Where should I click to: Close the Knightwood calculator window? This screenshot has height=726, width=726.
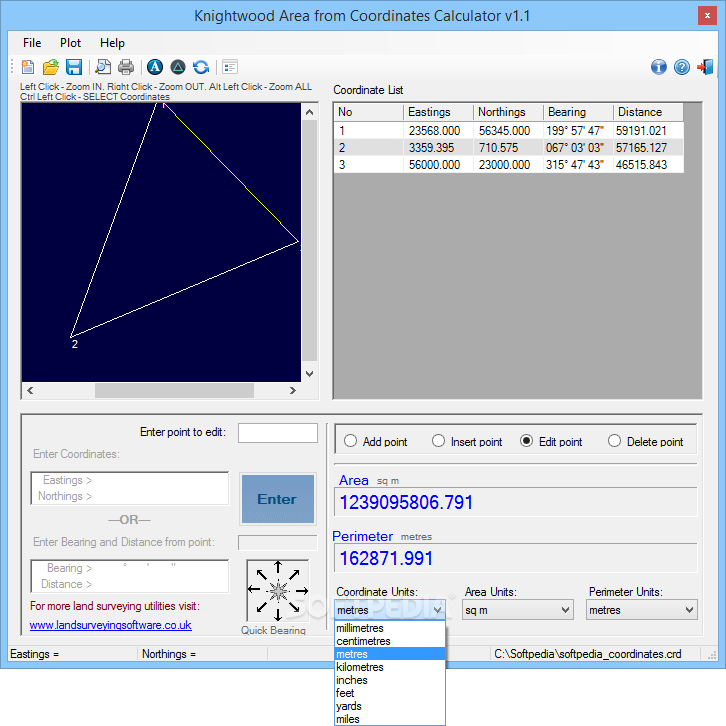point(707,16)
